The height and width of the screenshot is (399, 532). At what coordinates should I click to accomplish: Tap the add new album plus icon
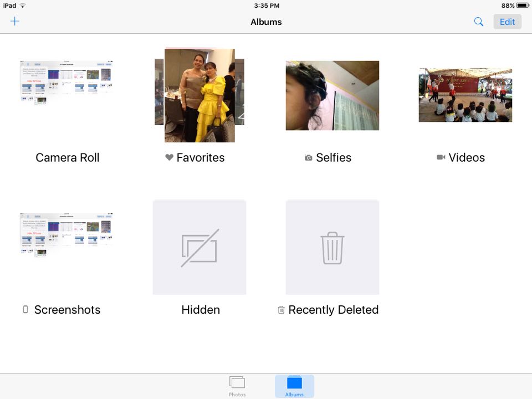[x=14, y=21]
